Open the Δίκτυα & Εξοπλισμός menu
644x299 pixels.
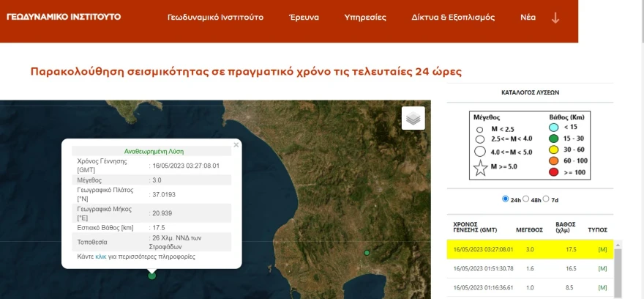click(x=453, y=17)
